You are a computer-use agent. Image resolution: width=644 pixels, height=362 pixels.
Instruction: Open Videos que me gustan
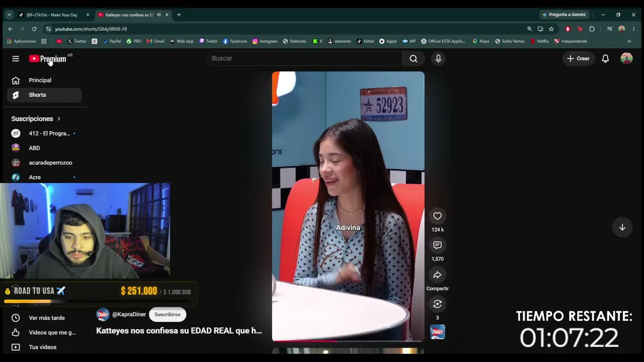pos(44,332)
